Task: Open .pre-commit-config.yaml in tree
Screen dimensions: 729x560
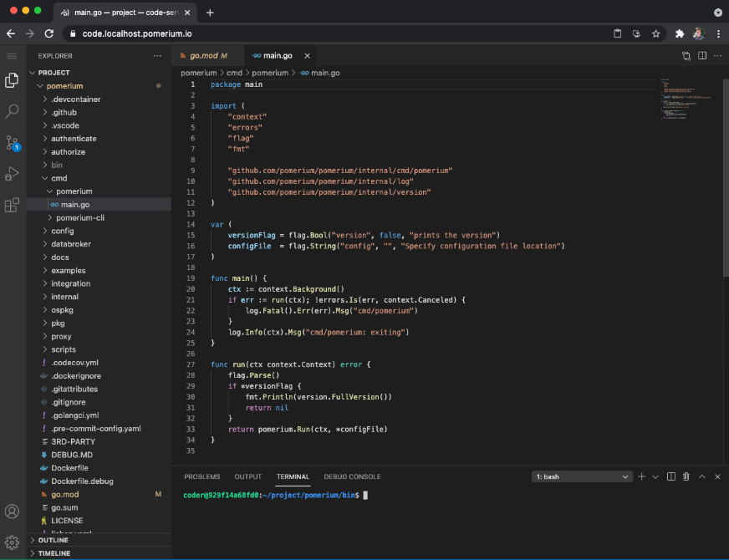Action: (99, 429)
